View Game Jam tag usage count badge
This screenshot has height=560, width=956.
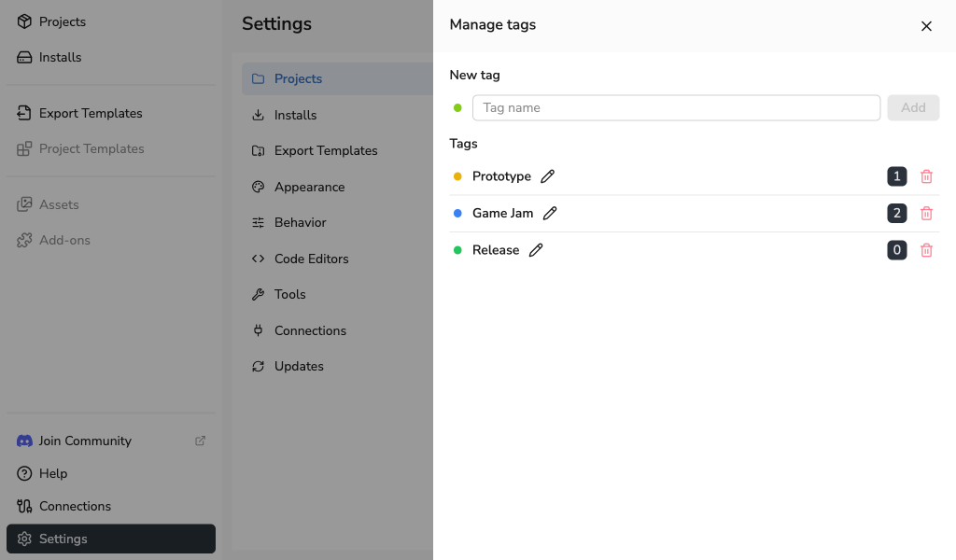tap(897, 214)
